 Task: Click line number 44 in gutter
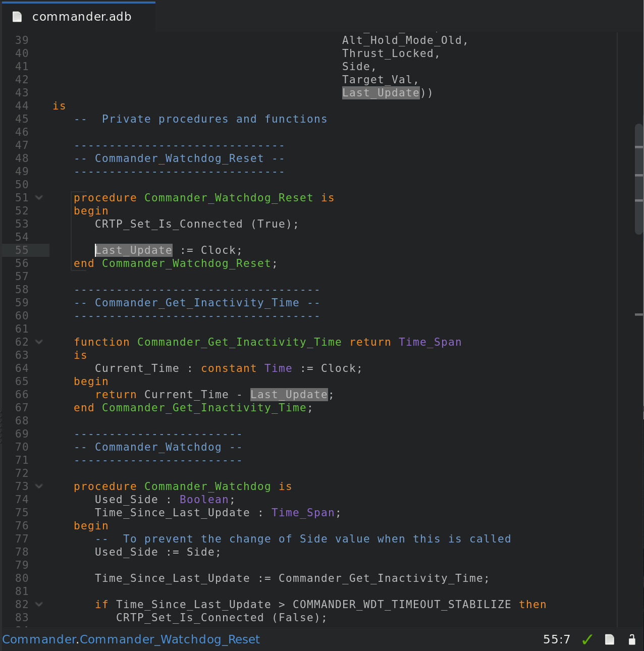click(x=22, y=106)
